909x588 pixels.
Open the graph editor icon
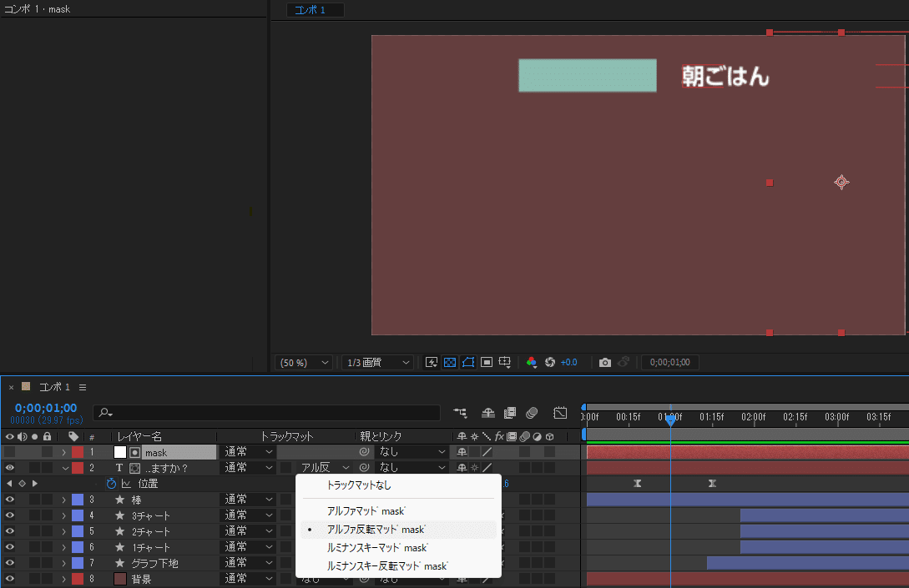[560, 413]
